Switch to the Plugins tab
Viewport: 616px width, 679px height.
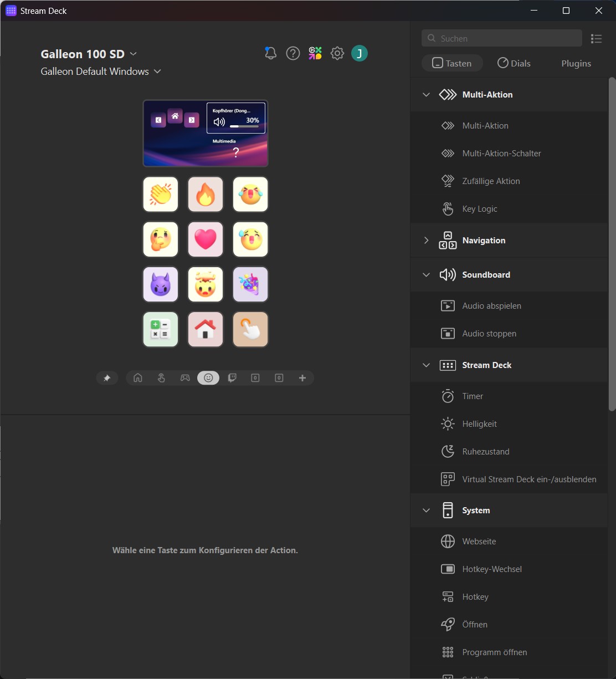576,63
